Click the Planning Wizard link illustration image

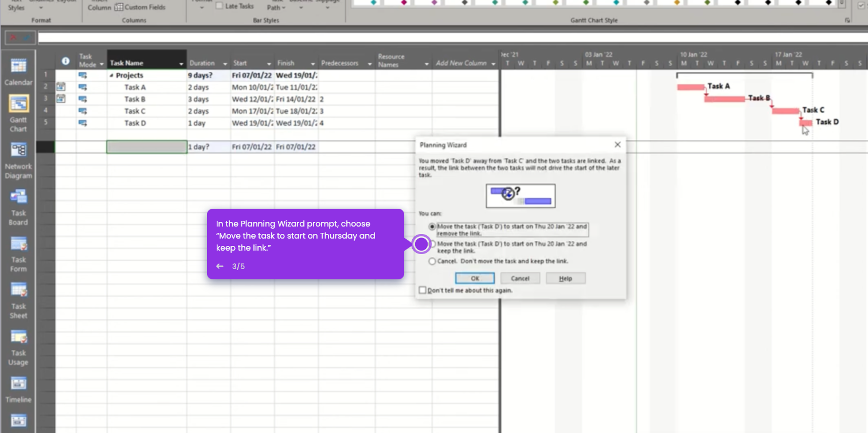[x=521, y=196]
